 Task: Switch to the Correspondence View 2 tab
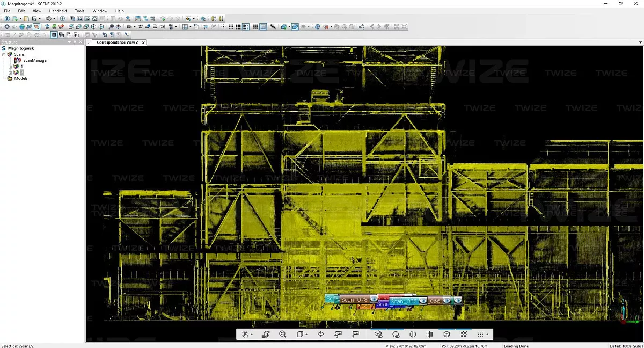click(117, 42)
